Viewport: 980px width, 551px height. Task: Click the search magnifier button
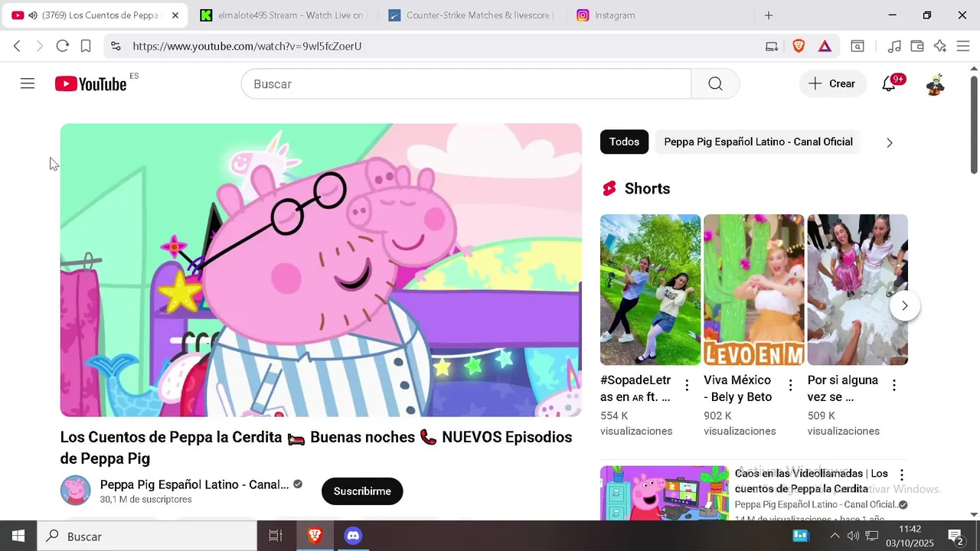tap(715, 84)
